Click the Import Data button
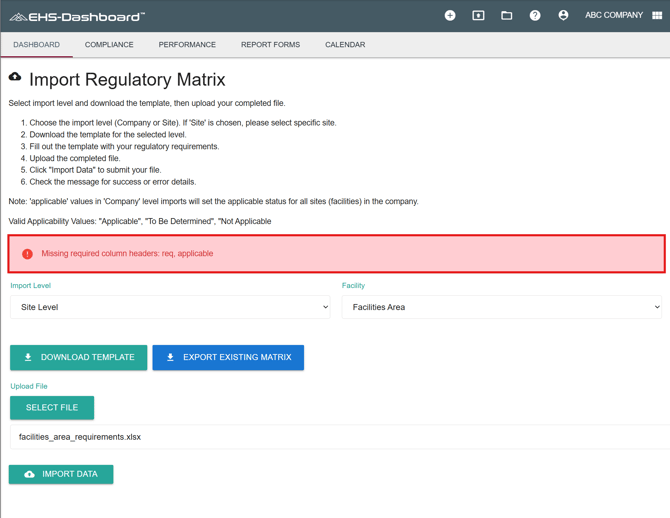Viewport: 670px width, 518px height. click(61, 474)
